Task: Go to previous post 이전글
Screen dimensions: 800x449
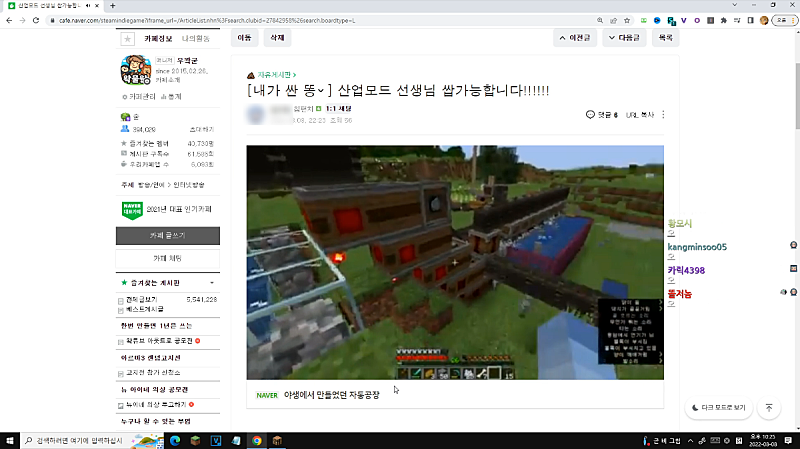Action: 575,38
